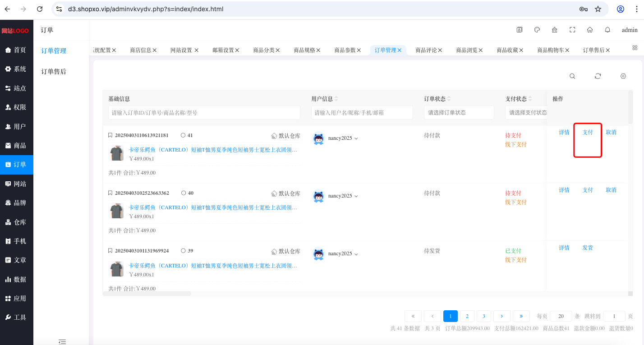The width and height of the screenshot is (644, 345).
Task: Open the admin user menu
Action: point(630,30)
